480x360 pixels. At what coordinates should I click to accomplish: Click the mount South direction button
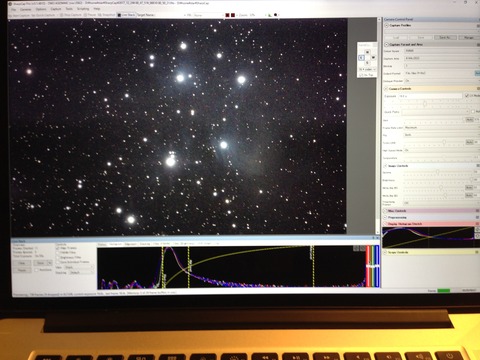[367, 62]
